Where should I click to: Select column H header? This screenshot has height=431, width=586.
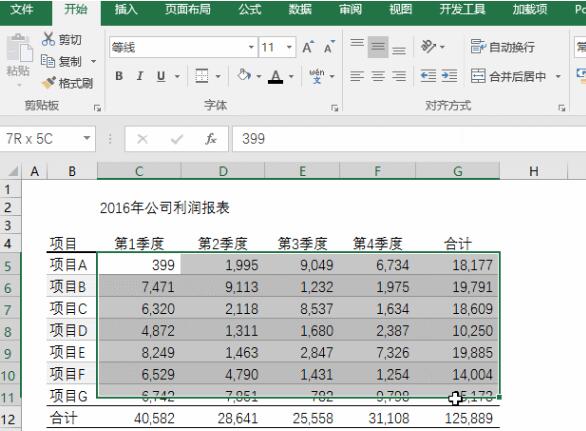click(534, 171)
